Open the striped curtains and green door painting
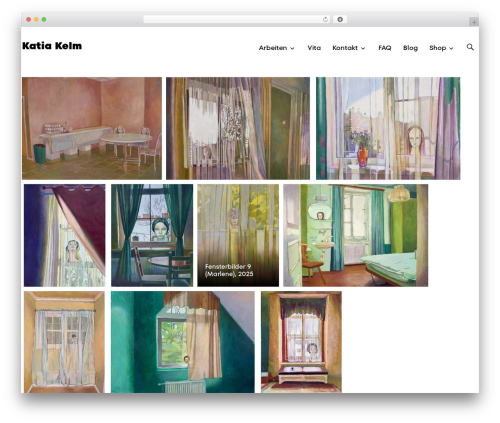This screenshot has height=423, width=500. click(x=238, y=128)
